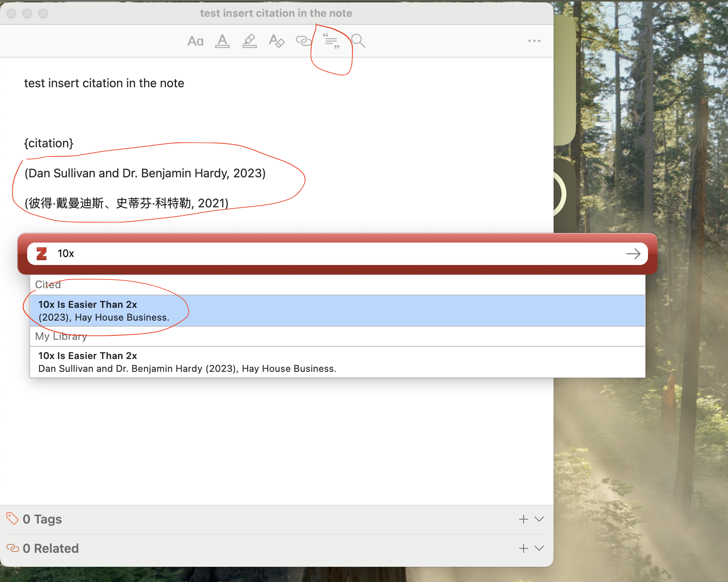Expand the Related section chevron
Screen dimensions: 728x582
539,548
